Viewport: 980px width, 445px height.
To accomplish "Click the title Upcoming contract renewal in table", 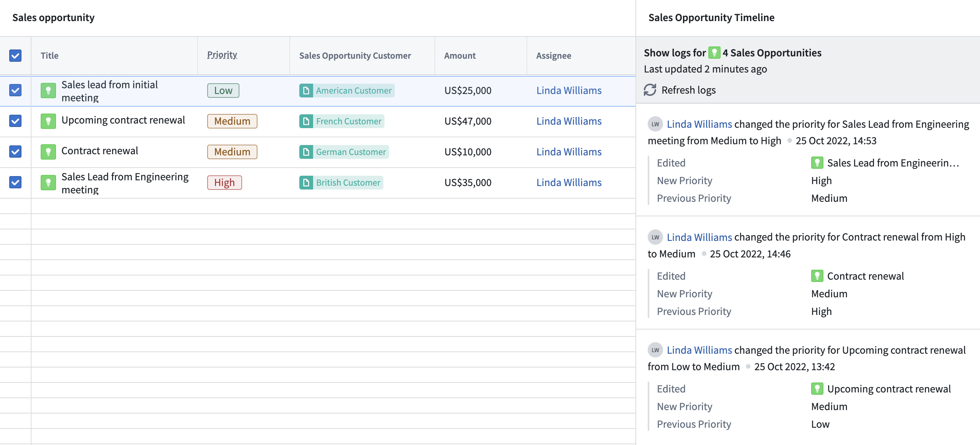I will (123, 120).
